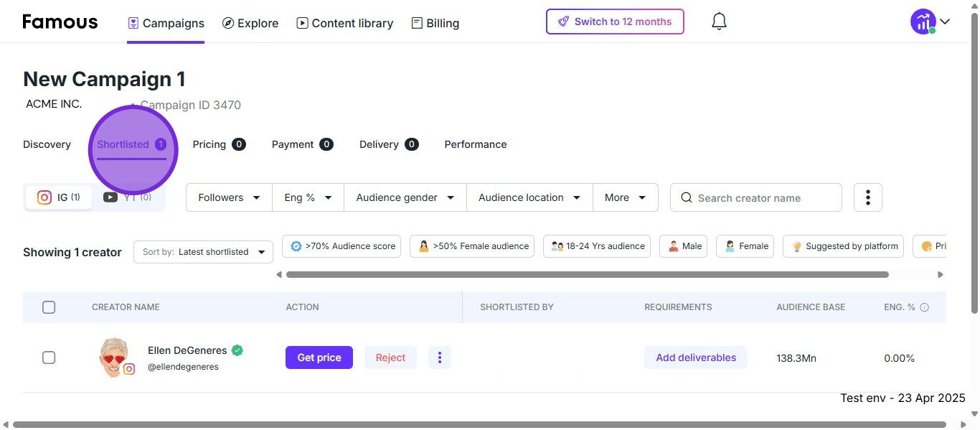Expand the profile chevron arrow
The width and height of the screenshot is (980, 430).
click(x=945, y=22)
